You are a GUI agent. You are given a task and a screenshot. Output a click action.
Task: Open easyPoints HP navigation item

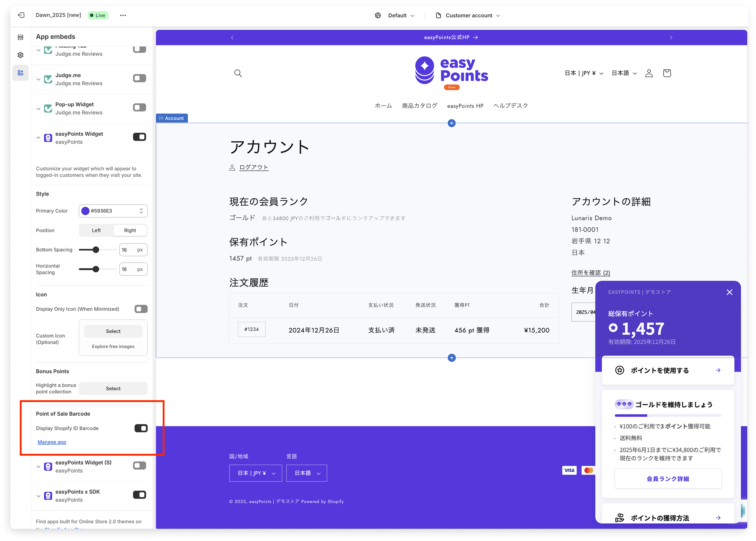(x=465, y=106)
